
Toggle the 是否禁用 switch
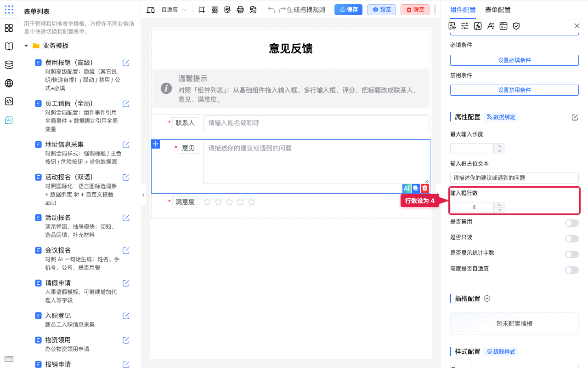[x=572, y=223]
